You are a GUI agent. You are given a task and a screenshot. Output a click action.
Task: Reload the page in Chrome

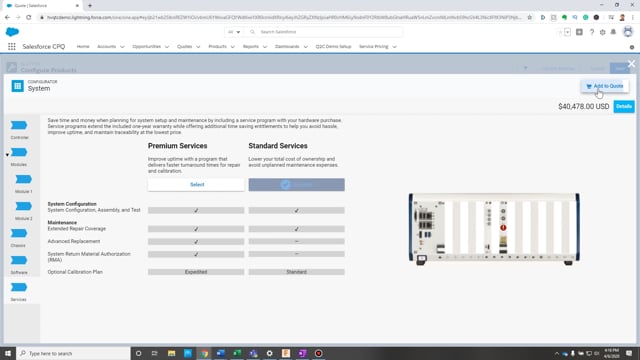pyautogui.click(x=29, y=17)
